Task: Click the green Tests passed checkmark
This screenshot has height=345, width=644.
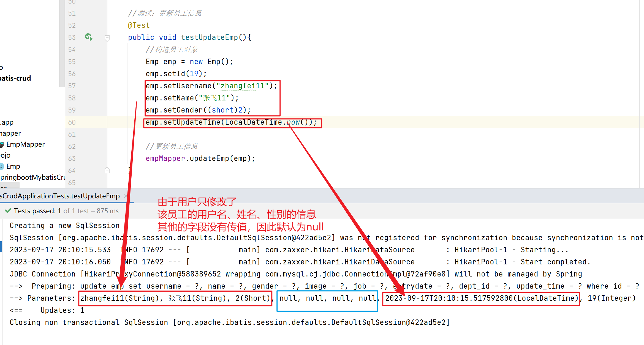Action: 8,211
